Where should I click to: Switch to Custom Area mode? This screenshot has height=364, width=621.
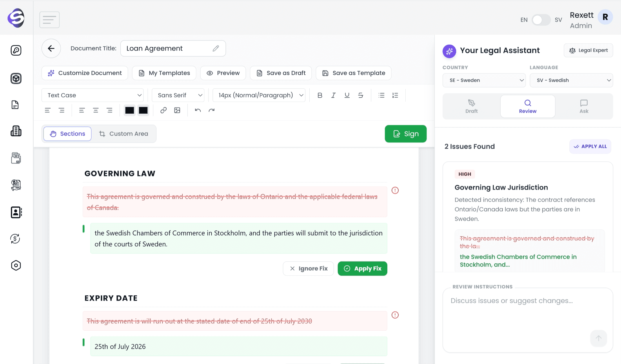point(124,134)
